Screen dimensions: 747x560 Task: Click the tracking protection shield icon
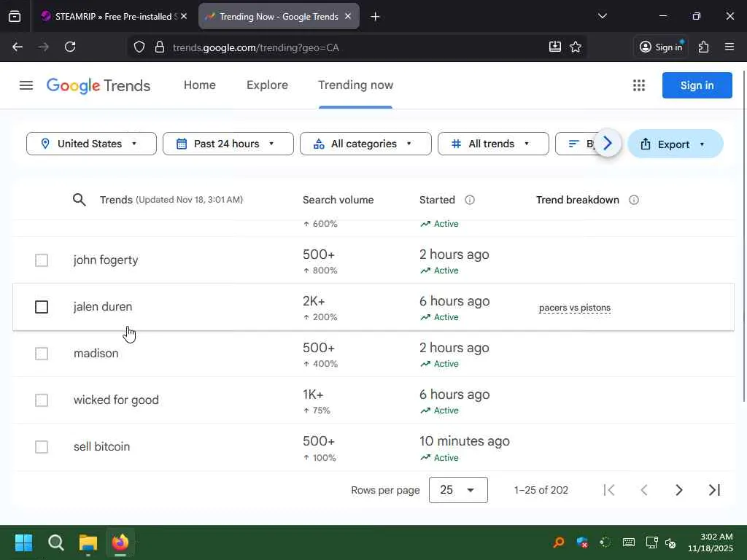(139, 47)
